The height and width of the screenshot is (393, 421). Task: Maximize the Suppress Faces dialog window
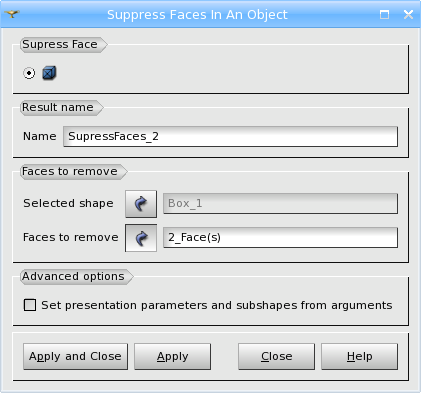[384, 14]
